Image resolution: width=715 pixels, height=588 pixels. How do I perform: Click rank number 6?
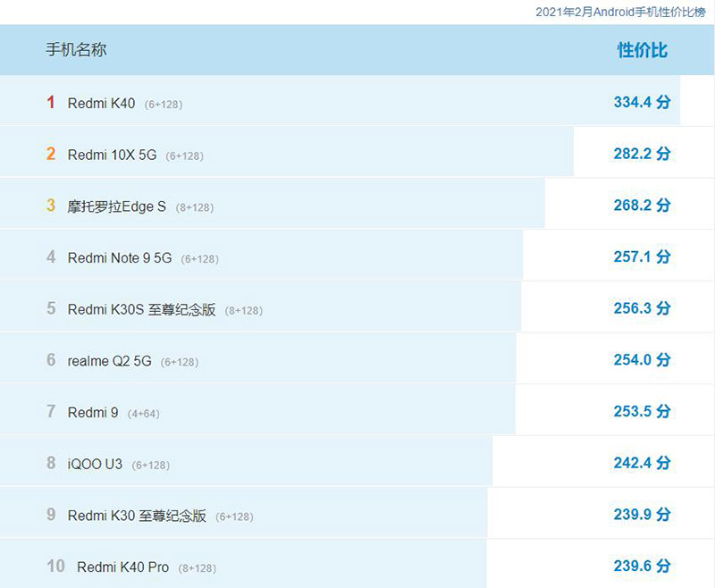[x=51, y=359]
